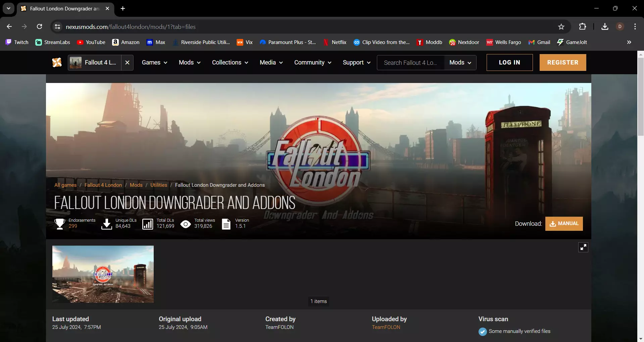Open the Nextdoor bookmark
The height and width of the screenshot is (342, 644).
(464, 42)
